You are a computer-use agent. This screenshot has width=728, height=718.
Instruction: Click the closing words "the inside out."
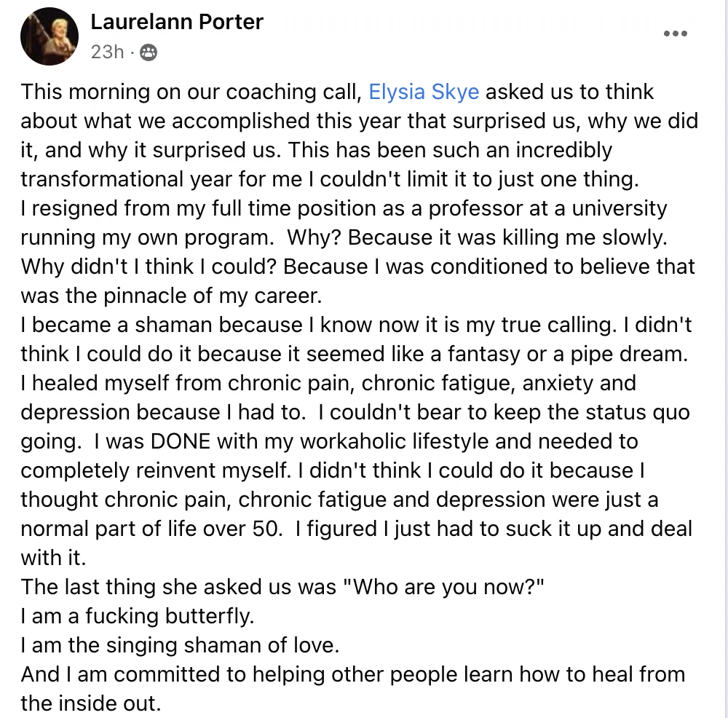[x=90, y=703]
